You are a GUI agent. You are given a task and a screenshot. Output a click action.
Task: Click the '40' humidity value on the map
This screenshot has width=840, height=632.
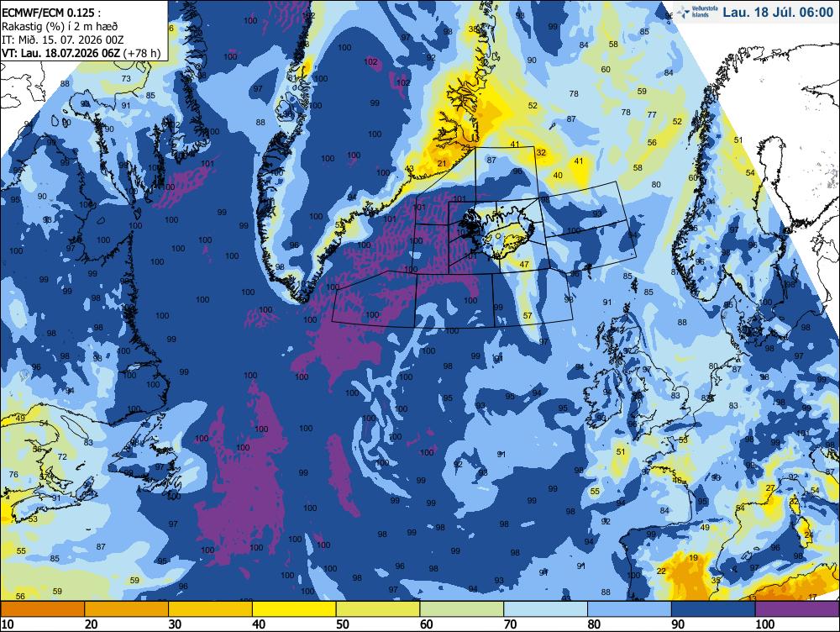pos(558,175)
